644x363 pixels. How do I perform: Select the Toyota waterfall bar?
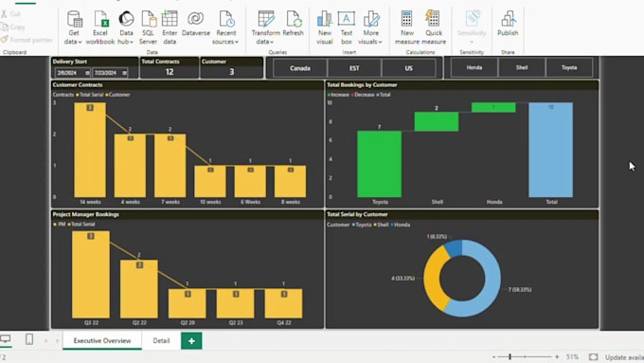click(380, 164)
